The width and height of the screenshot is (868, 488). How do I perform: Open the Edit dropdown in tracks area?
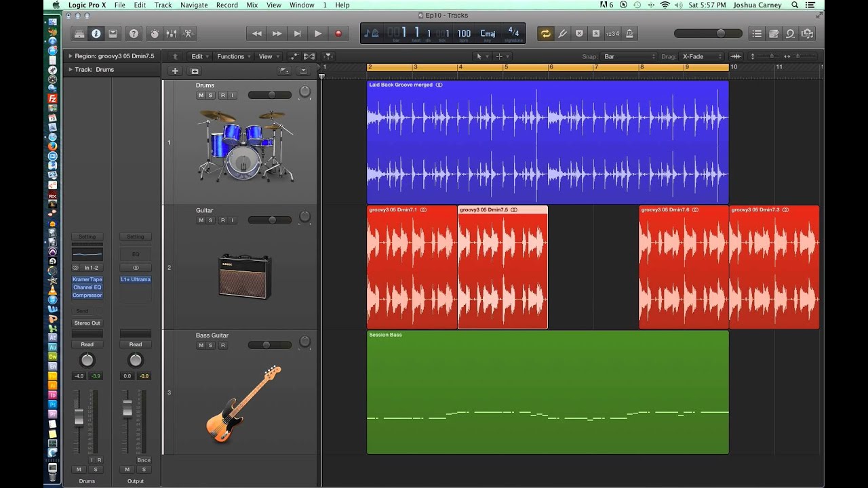[199, 56]
